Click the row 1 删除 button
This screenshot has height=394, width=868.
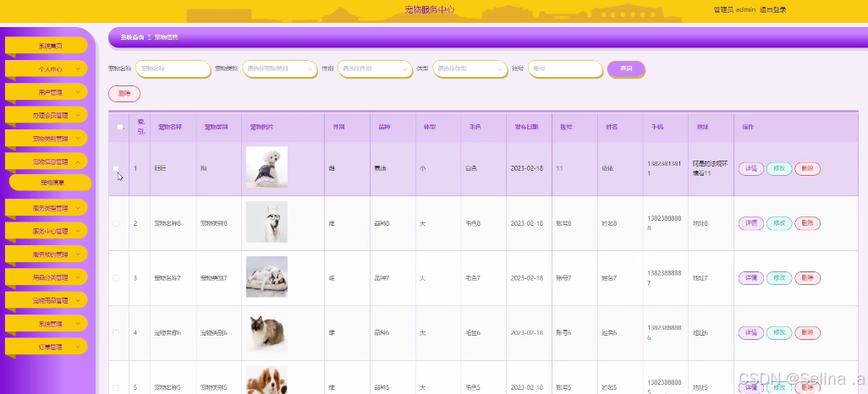point(808,169)
